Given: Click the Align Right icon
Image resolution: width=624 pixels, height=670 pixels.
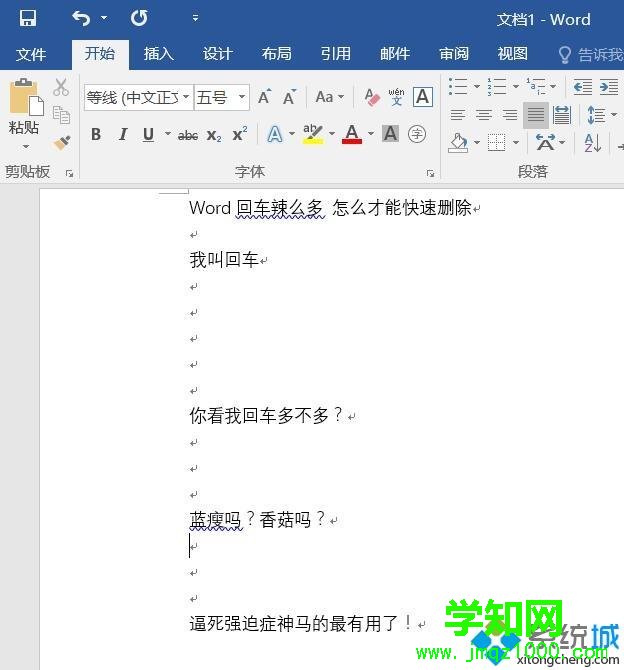Looking at the screenshot, I should point(509,115).
